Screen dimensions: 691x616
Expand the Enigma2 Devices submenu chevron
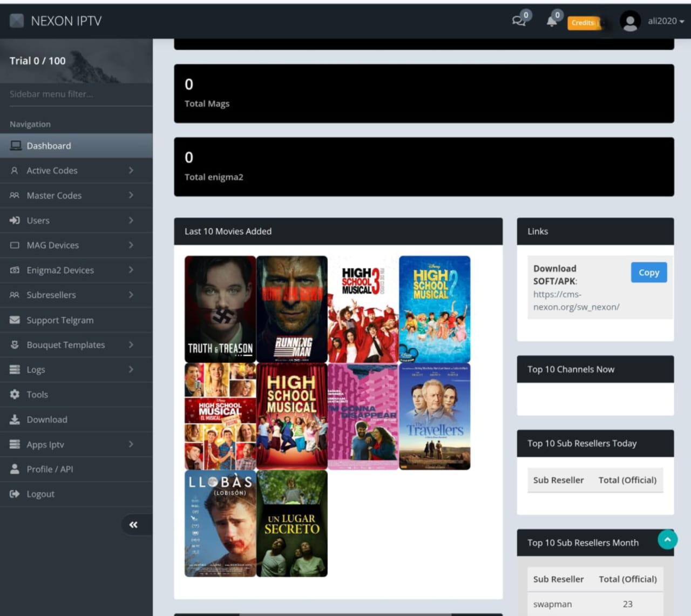(131, 270)
